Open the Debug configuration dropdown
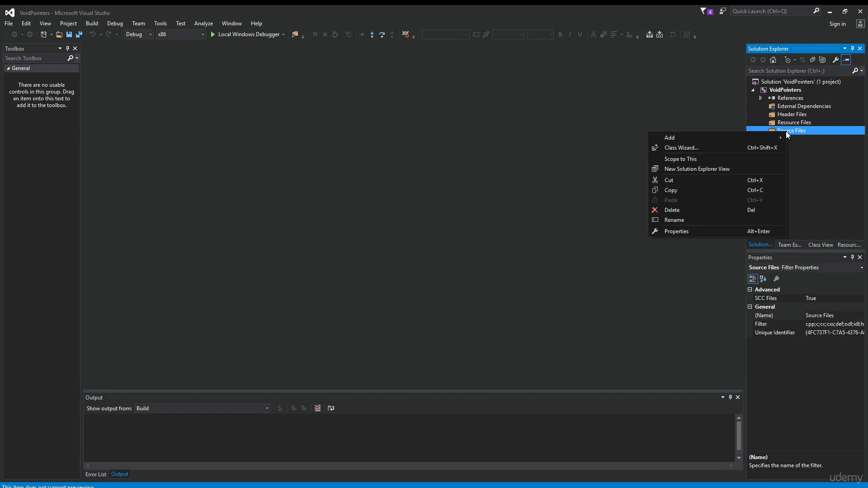Viewport: 868px width, 488px height. point(139,34)
